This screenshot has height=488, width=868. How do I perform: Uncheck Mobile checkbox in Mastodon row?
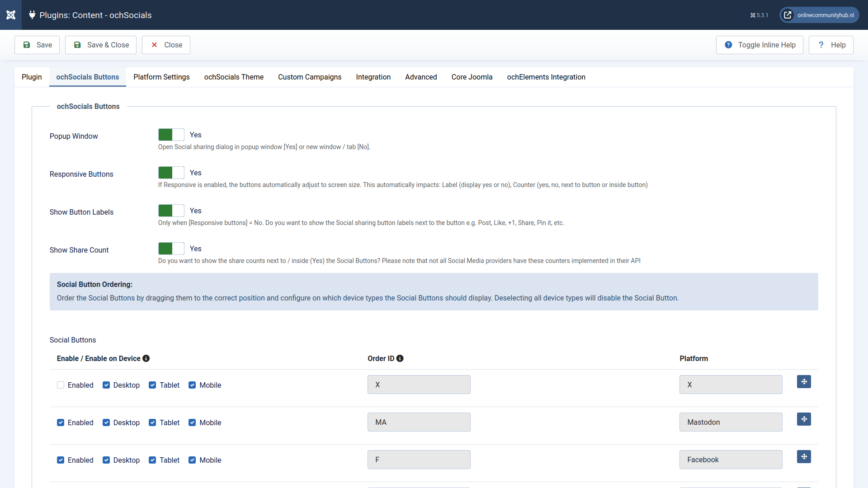click(x=192, y=422)
